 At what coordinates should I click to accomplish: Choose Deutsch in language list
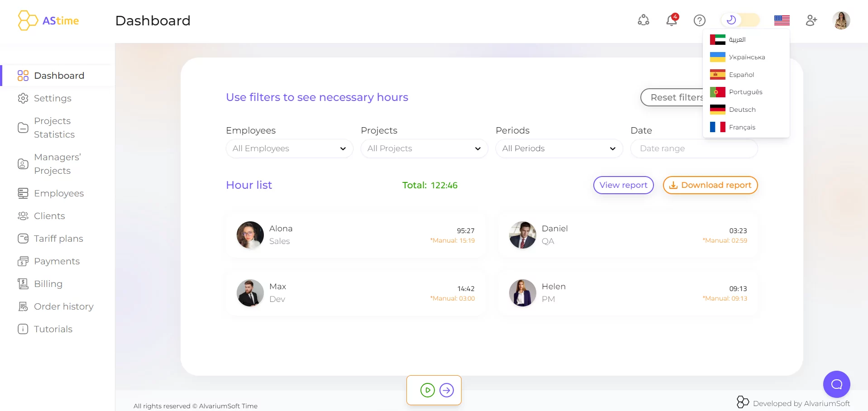point(742,110)
